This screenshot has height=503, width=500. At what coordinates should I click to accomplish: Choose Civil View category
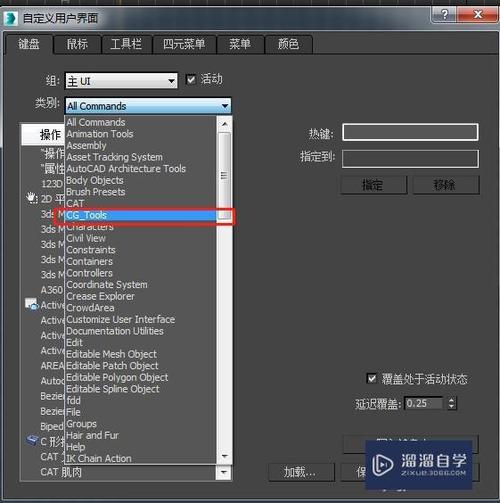86,238
